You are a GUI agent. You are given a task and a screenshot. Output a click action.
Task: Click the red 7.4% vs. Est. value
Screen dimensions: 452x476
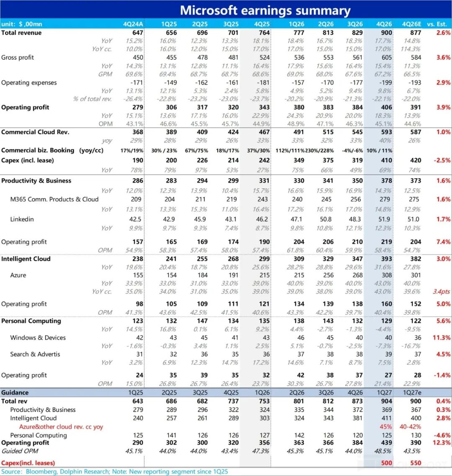[x=444, y=242]
